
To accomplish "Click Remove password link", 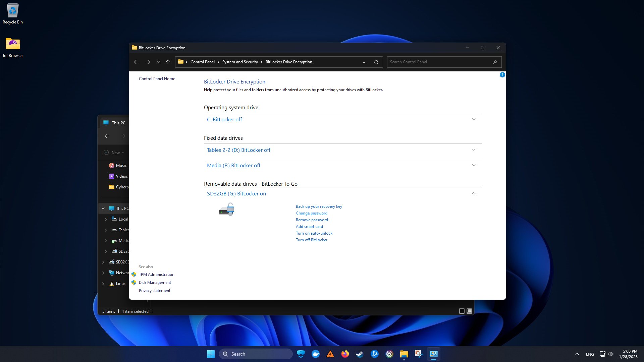I will [312, 220].
